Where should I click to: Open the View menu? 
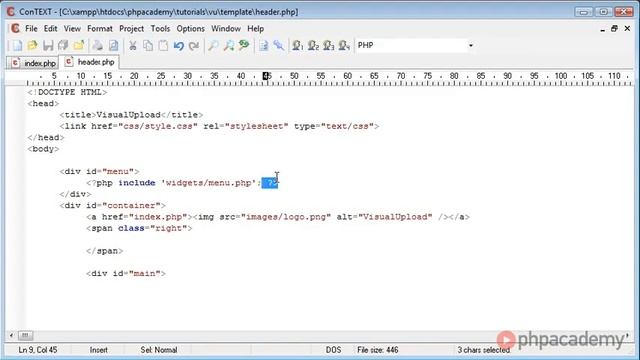tap(72, 29)
